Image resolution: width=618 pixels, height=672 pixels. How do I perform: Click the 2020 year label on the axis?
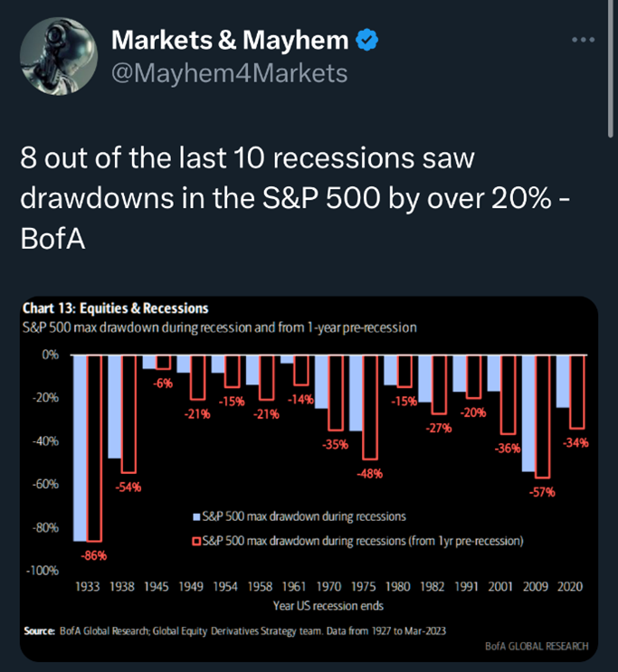569,586
